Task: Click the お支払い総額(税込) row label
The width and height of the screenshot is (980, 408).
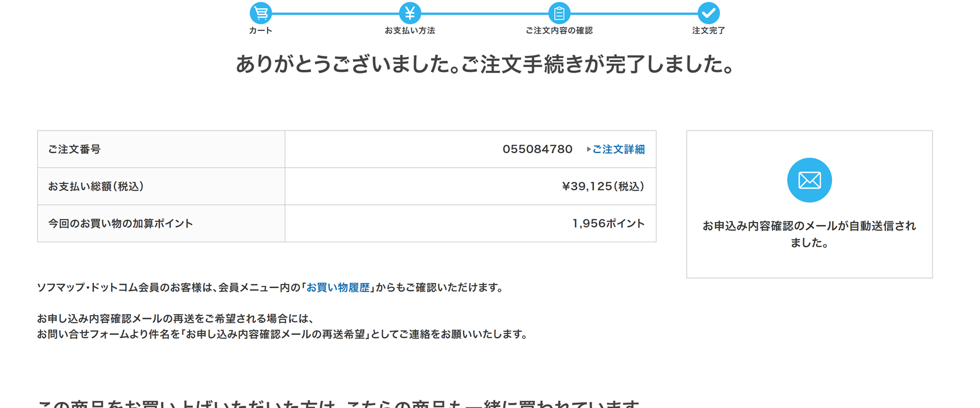Action: point(96,186)
